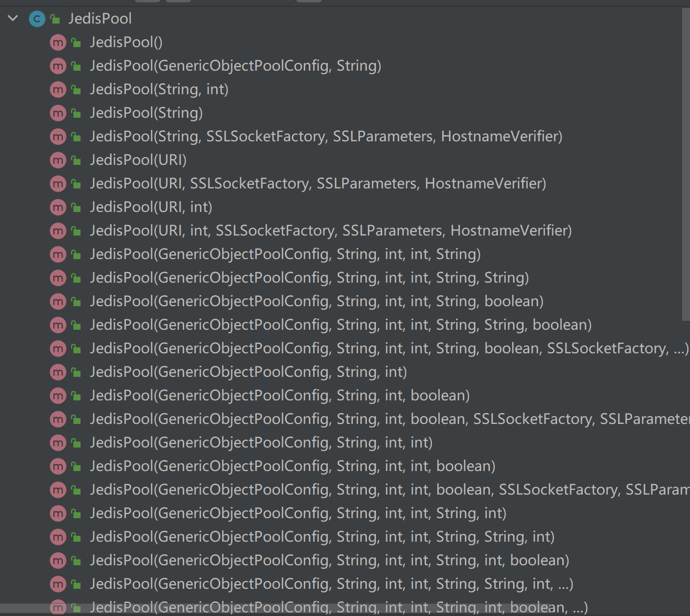Select JedisPool(GenericObjectPoolConfig, String, int, int)
The height and width of the screenshot is (616, 690).
click(x=261, y=443)
